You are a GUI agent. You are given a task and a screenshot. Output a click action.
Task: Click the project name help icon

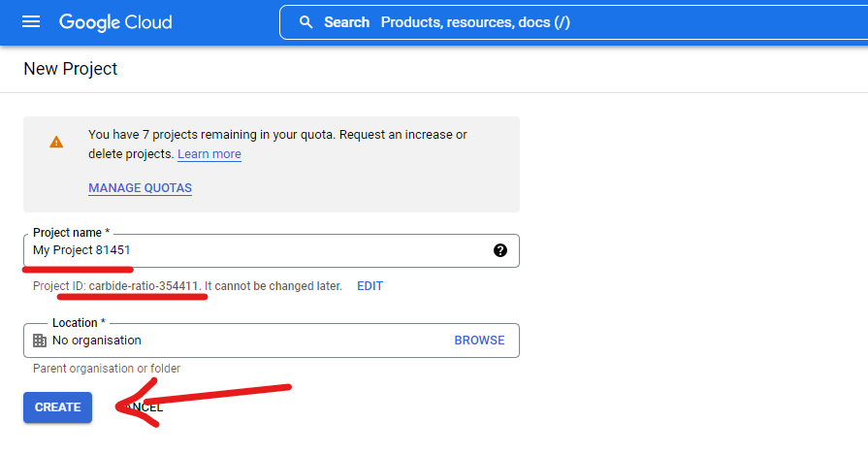tap(499, 250)
